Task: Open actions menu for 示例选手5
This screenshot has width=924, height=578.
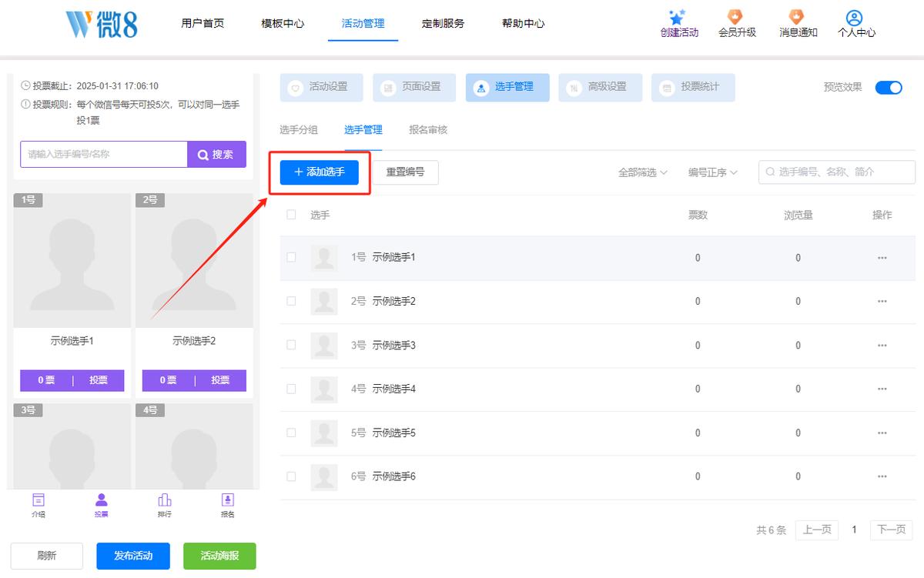Action: click(x=882, y=433)
